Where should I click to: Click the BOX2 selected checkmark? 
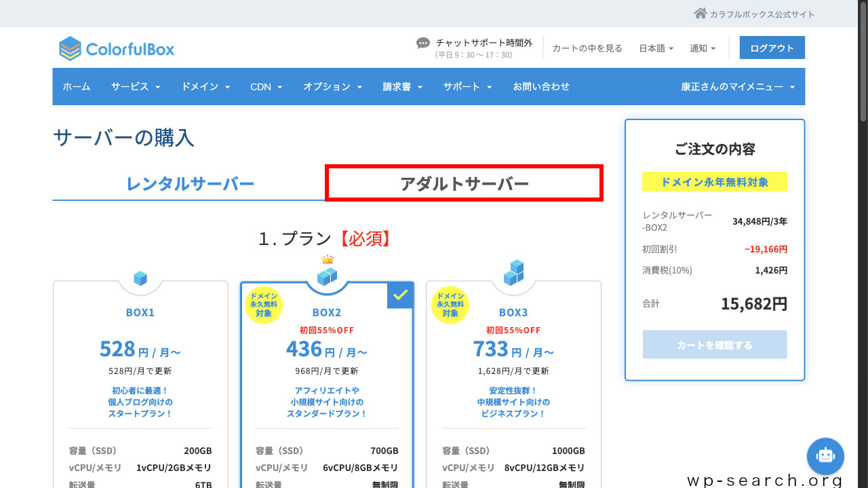click(x=400, y=295)
